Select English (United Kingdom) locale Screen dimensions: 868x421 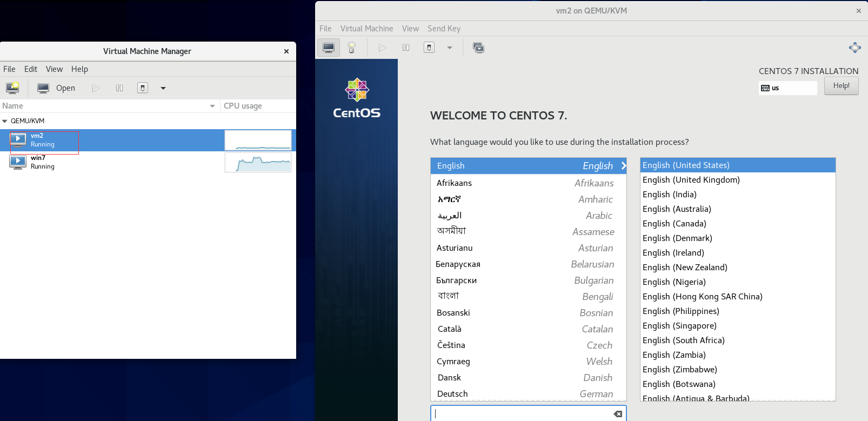(738, 180)
